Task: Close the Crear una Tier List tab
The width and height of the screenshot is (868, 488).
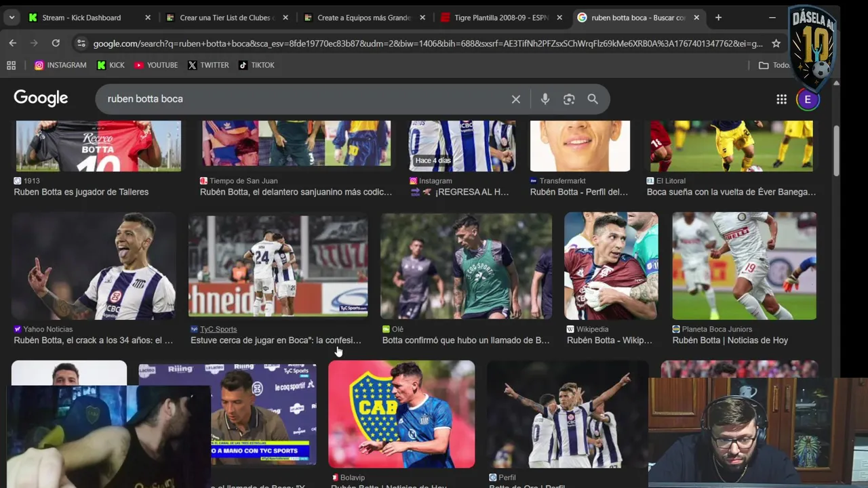Action: (x=285, y=18)
